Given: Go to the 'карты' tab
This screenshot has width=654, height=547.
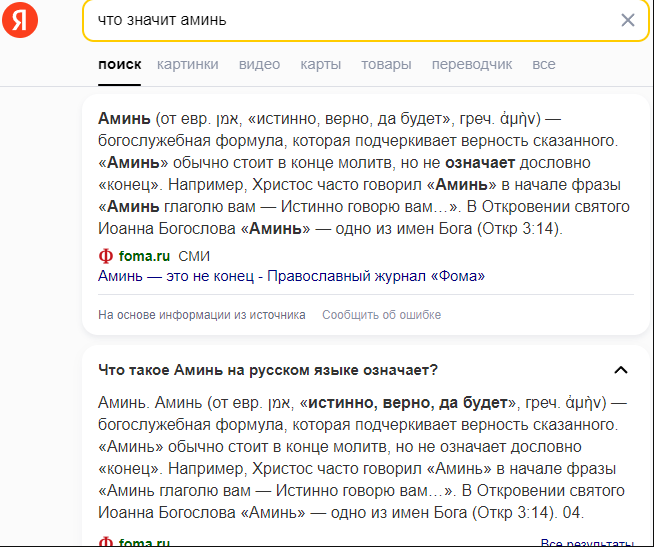Looking at the screenshot, I should click(x=320, y=64).
